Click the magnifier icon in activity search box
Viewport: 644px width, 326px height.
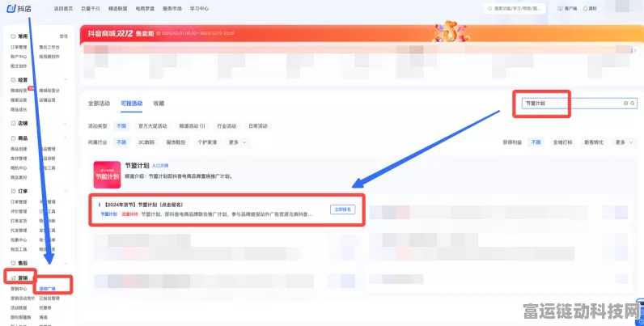(633, 104)
